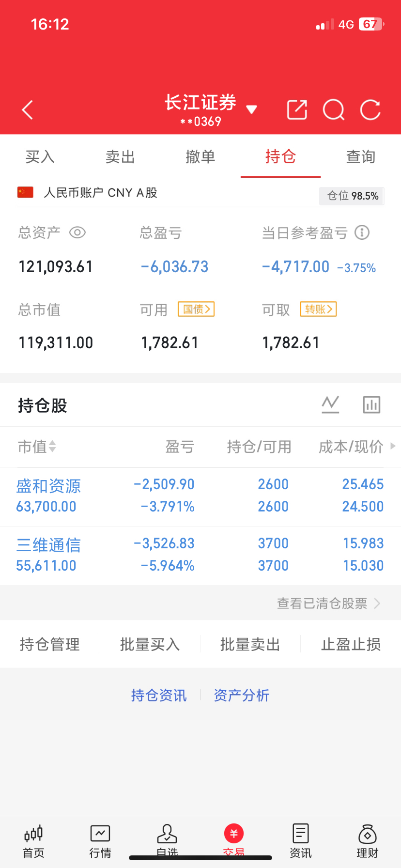Go to 首页 in bottom navigation
Viewport: 401px width, 868px height.
(33, 841)
